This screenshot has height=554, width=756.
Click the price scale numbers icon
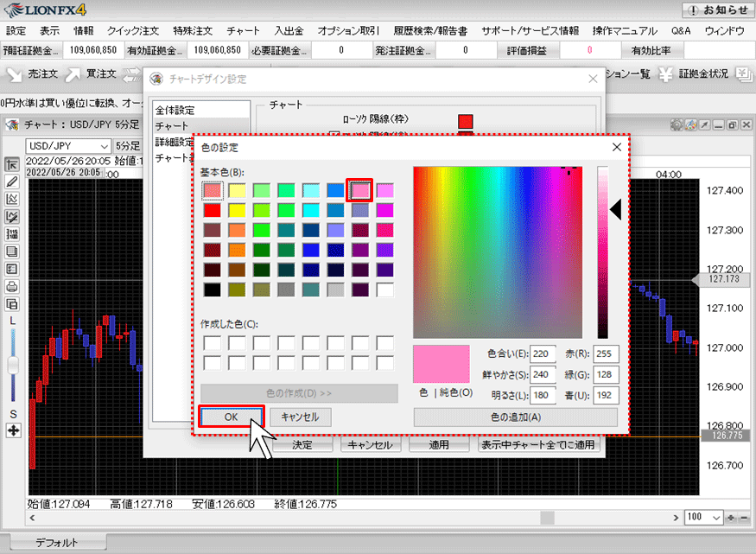coord(12,234)
